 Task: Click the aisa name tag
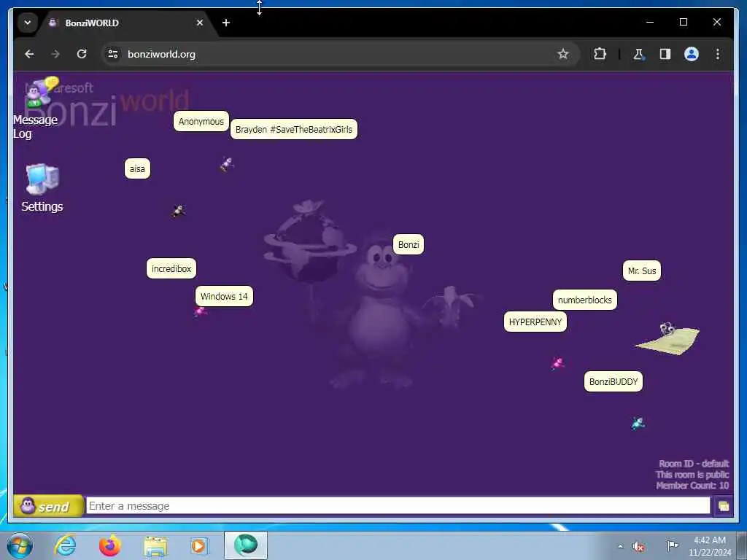137,168
